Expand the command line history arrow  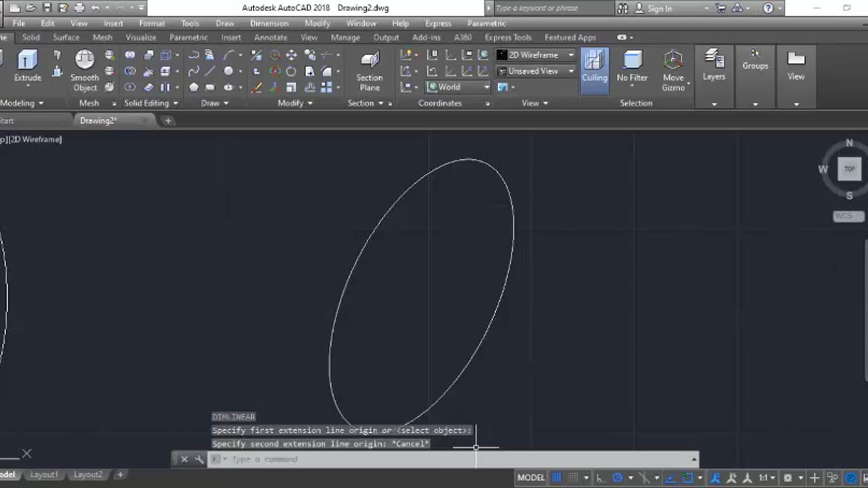(693, 459)
